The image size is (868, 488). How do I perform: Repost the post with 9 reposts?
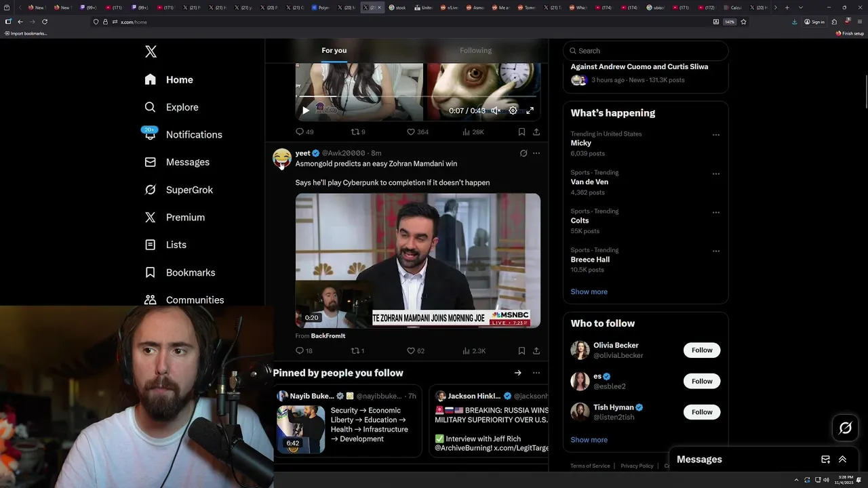(x=358, y=131)
